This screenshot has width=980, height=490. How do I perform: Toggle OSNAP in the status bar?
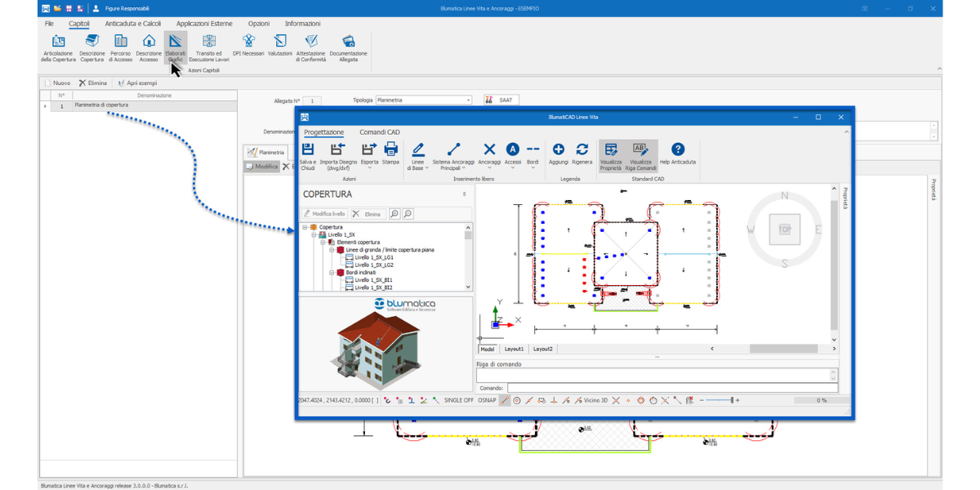click(487, 400)
